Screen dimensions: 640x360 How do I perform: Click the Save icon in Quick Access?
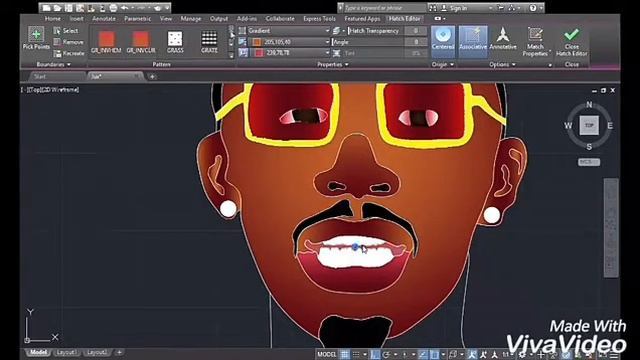pos(69,8)
